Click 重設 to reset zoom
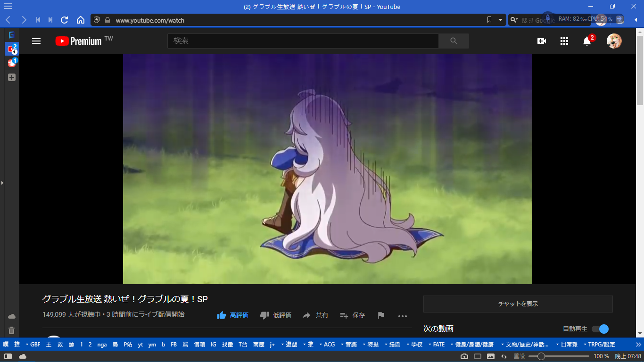644x362 pixels. click(x=519, y=356)
